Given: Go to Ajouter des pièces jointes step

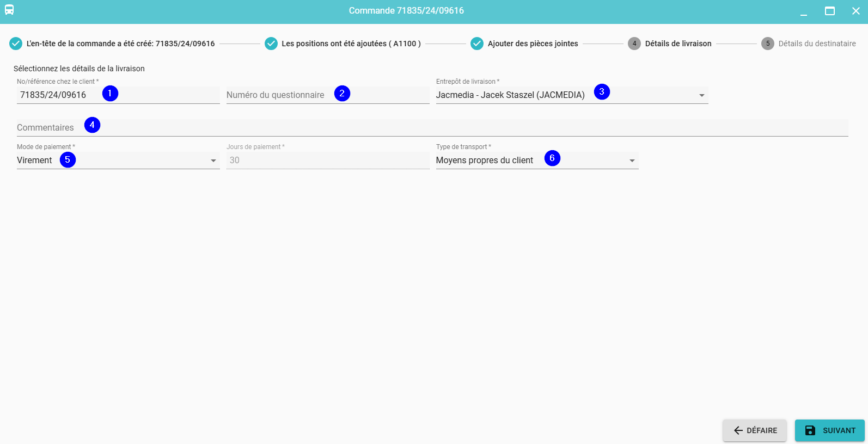Looking at the screenshot, I should click(533, 44).
